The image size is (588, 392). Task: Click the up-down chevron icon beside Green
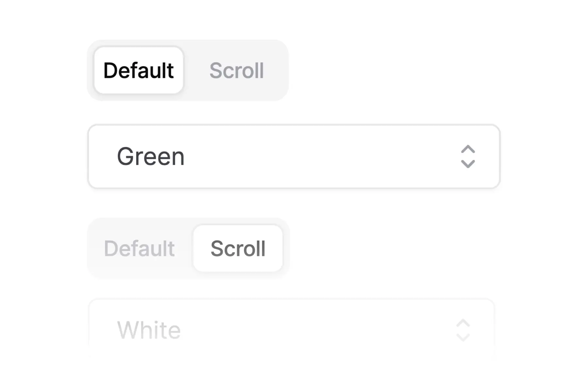(x=468, y=156)
